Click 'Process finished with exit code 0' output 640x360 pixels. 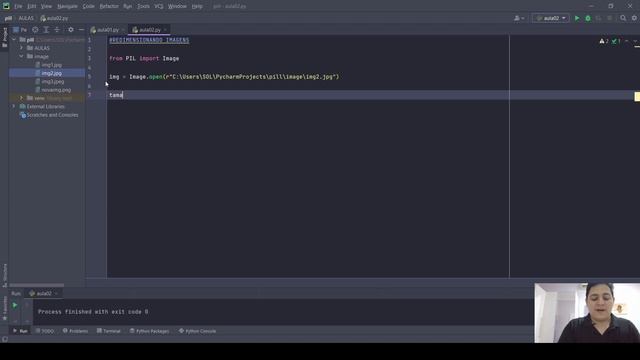coord(93,312)
